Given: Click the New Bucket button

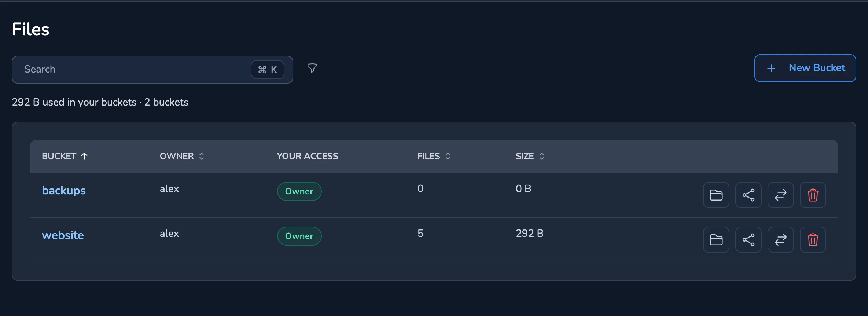Looking at the screenshot, I should [805, 68].
